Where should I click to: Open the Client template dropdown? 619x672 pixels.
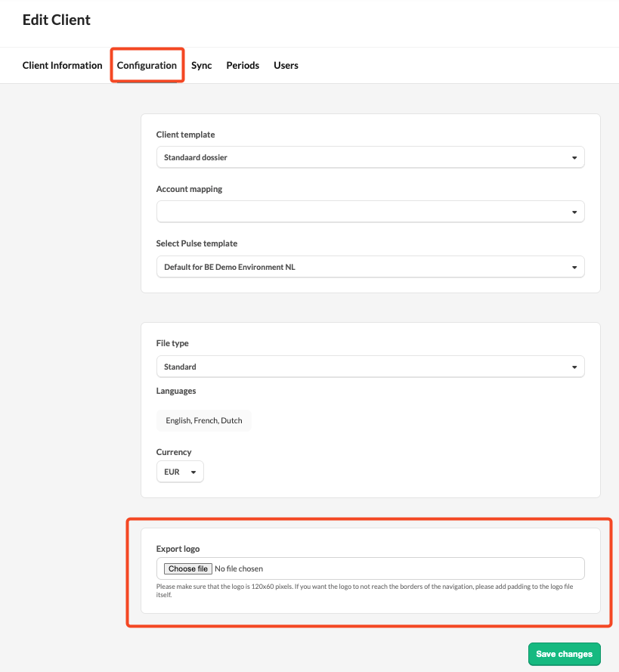tap(370, 157)
